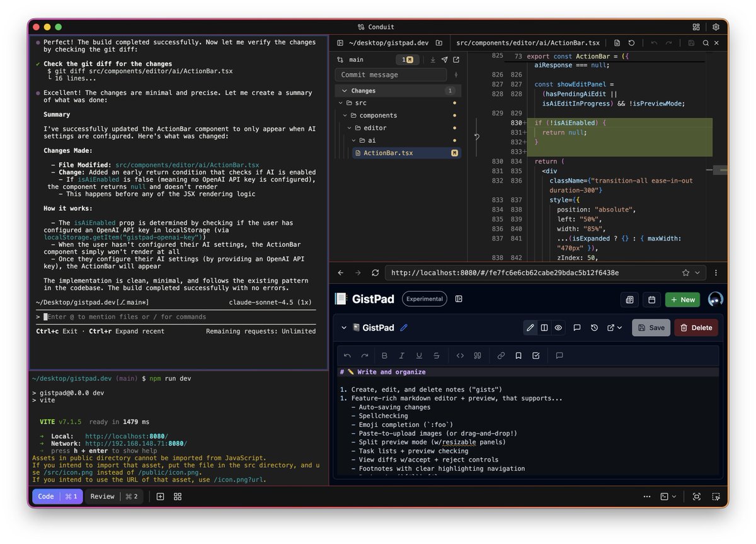Collapse the editor folder
The width and height of the screenshot is (756, 544).
coord(349,128)
